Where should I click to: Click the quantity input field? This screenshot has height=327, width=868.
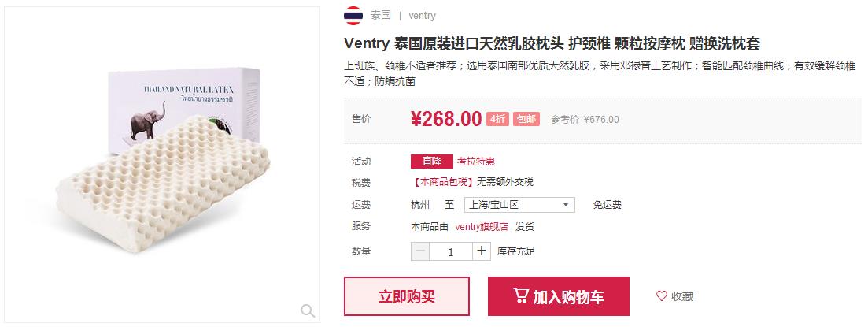[x=451, y=251]
